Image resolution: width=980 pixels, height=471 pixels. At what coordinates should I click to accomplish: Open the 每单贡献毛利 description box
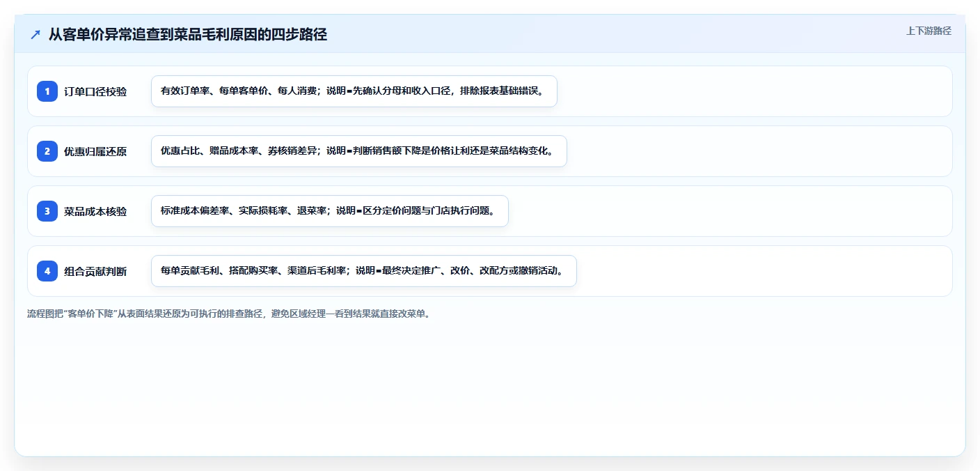pyautogui.click(x=364, y=271)
